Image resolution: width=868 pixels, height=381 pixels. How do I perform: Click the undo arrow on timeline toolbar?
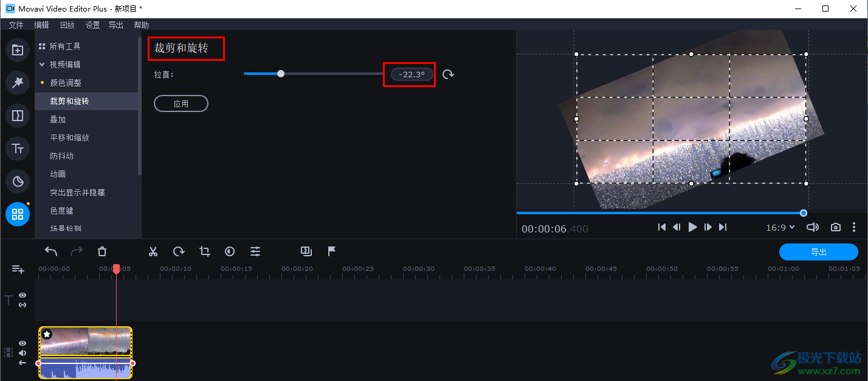(x=51, y=251)
